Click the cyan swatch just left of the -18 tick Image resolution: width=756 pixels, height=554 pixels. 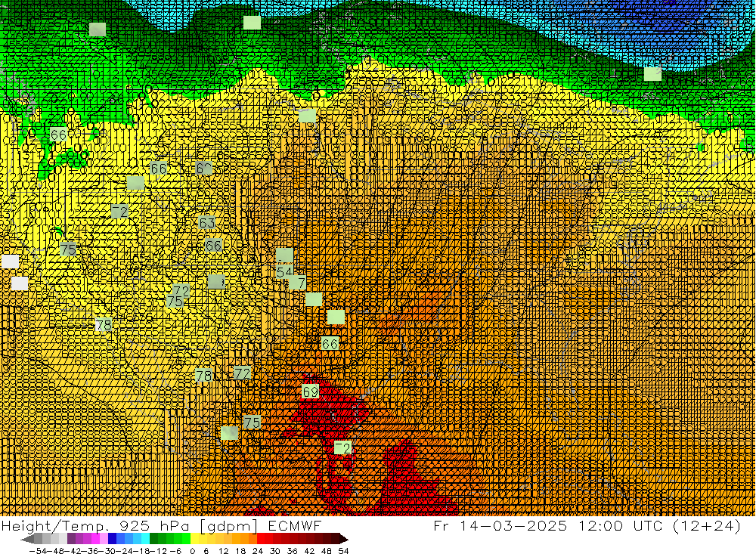(x=146, y=539)
